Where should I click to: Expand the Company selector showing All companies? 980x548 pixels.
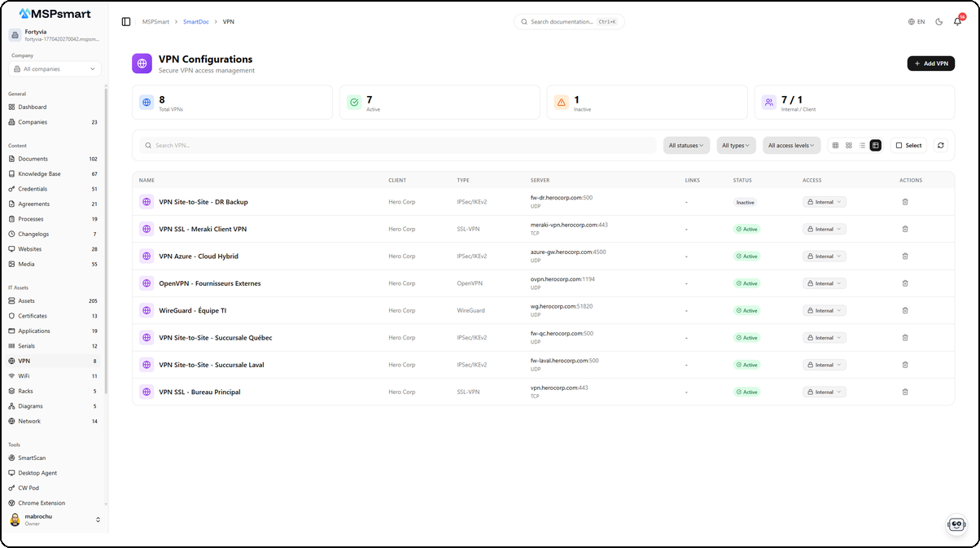[x=54, y=68]
